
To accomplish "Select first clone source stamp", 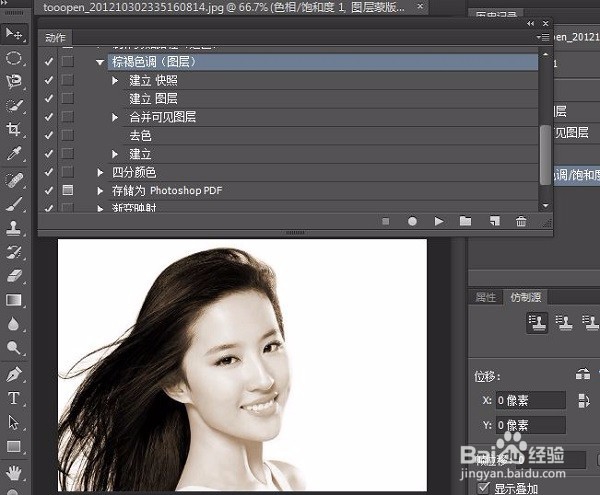I will coord(537,322).
